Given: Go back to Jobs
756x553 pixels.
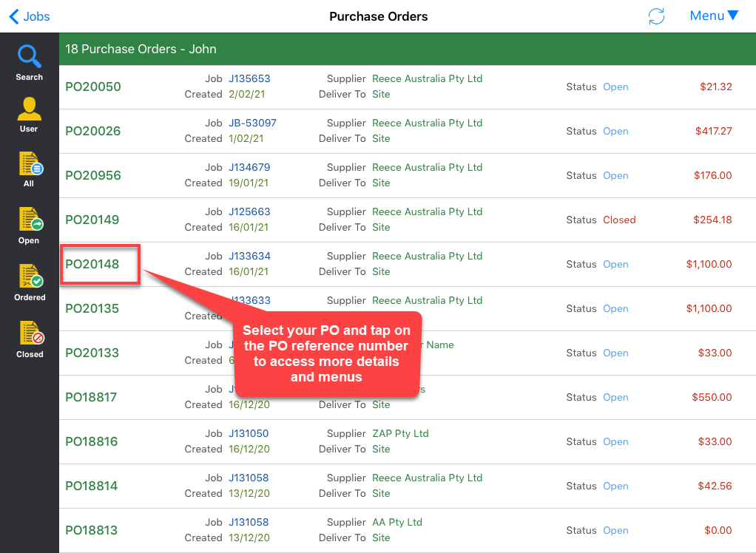Looking at the screenshot, I should point(30,16).
